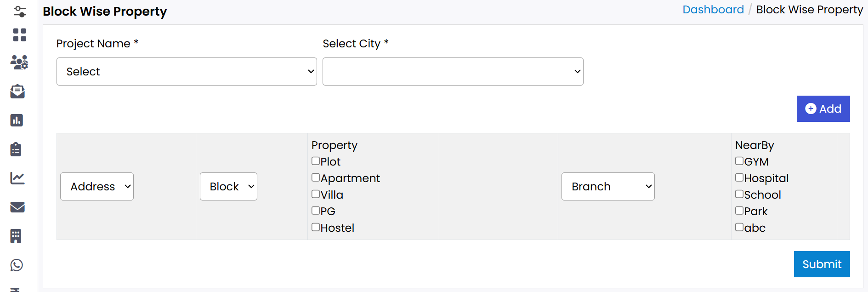Expand the Block dropdown

(228, 186)
